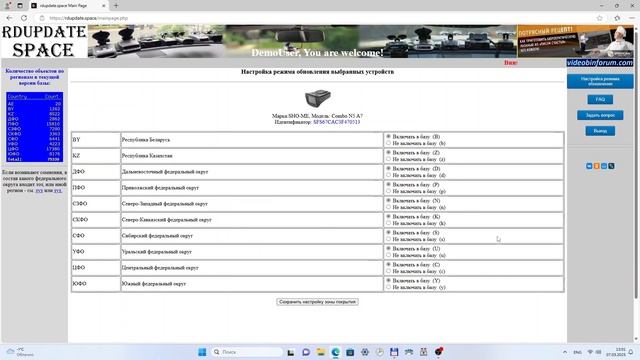Select include in base for BY (B)
This screenshot has height=360, width=640.
tap(388, 136)
